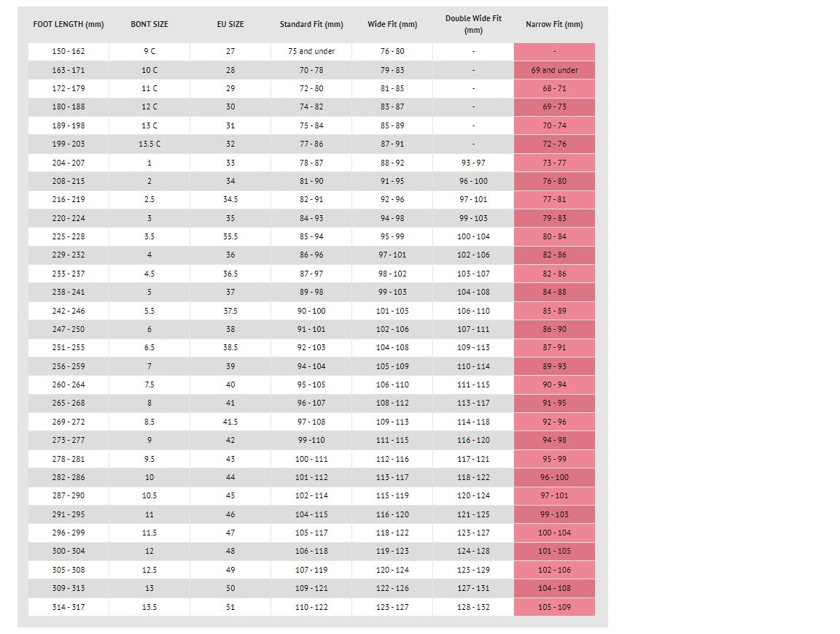
Task: Select double wide fit cell '128 - 132'
Action: click(473, 607)
